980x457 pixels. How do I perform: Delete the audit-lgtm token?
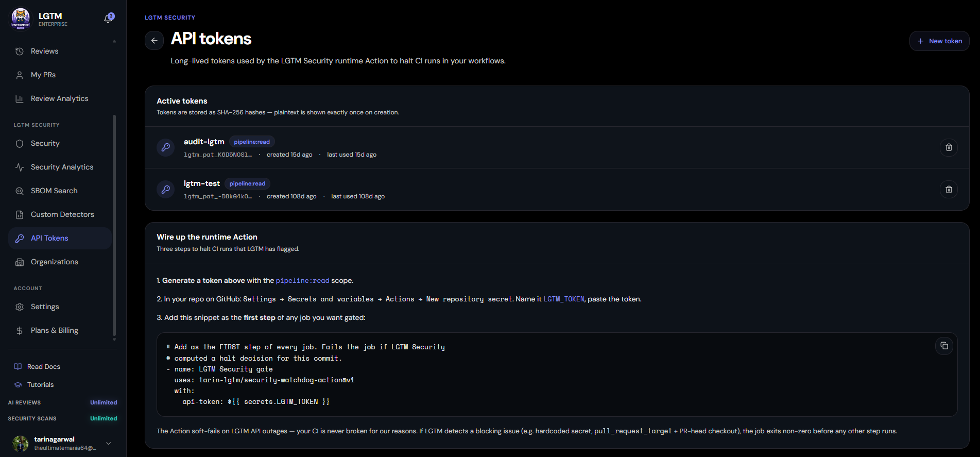(x=949, y=147)
